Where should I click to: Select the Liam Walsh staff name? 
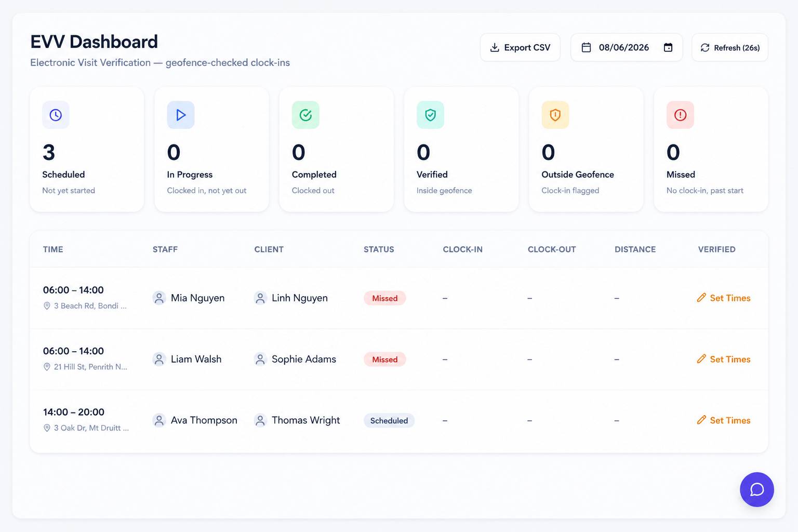click(x=196, y=359)
